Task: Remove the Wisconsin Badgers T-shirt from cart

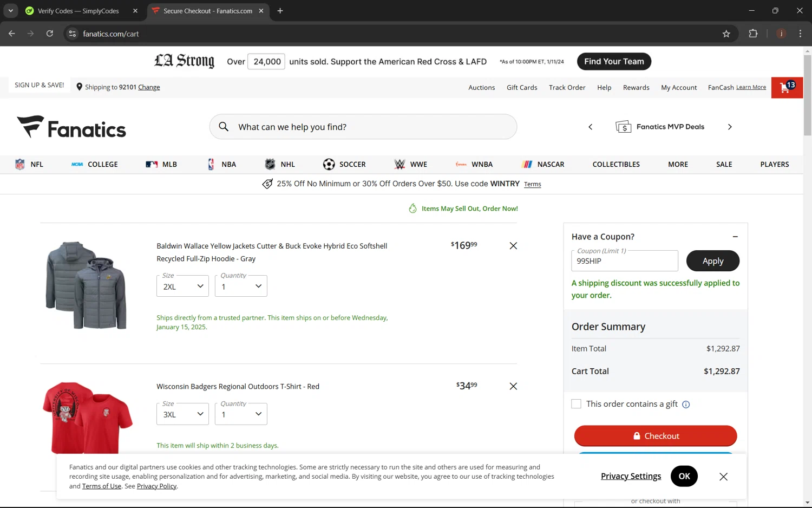Action: [513, 386]
